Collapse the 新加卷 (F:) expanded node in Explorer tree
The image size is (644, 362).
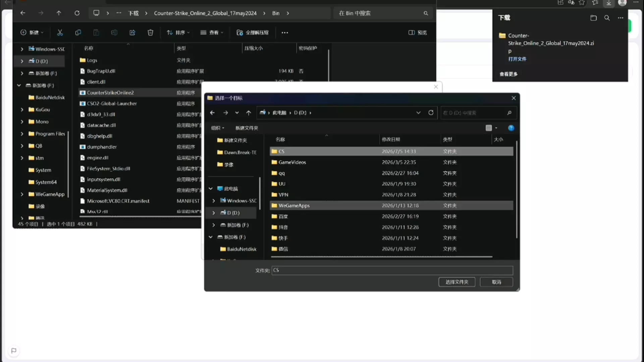(x=19, y=85)
